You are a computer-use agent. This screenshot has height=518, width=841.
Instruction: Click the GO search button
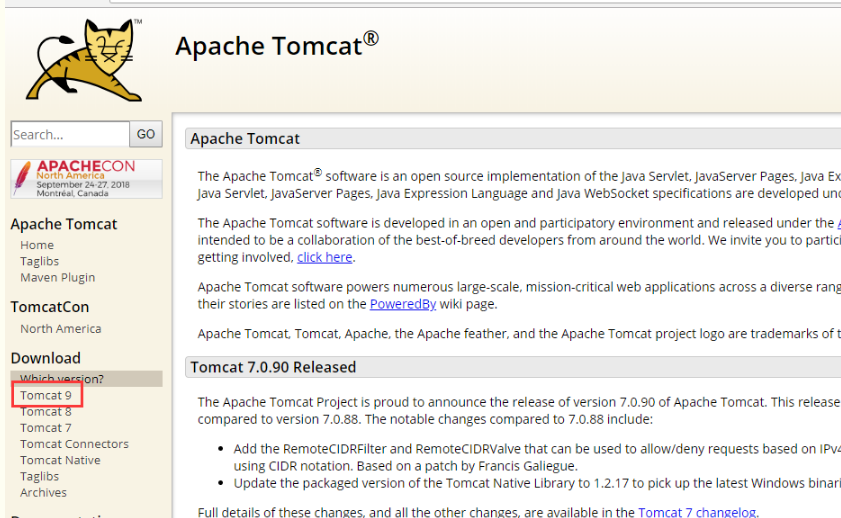coord(146,134)
